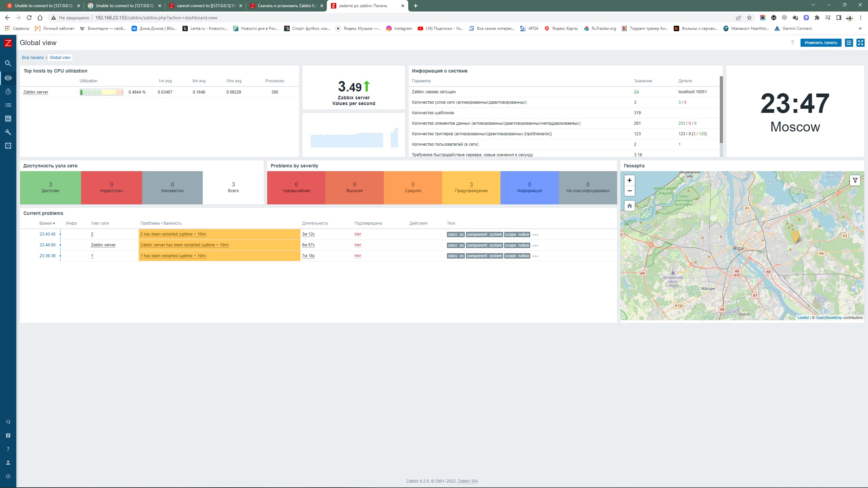Screen dimensions: 868x488
Task: Acknowledge problem by clicking Нет on Zabbix server row
Action: click(x=358, y=245)
